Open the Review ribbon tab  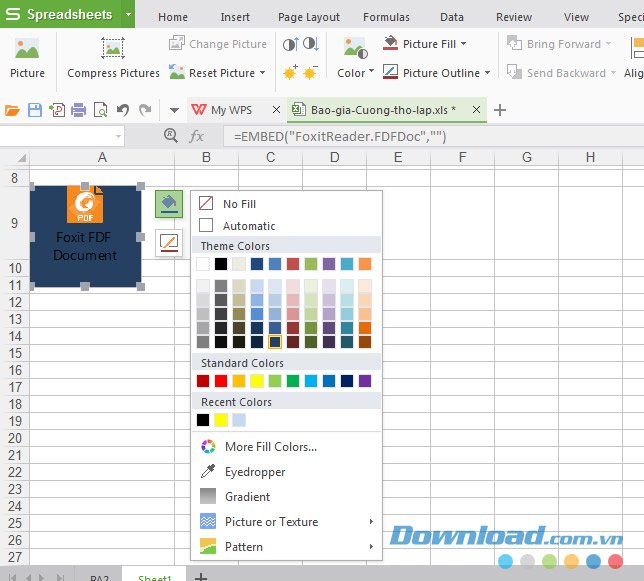[x=514, y=17]
